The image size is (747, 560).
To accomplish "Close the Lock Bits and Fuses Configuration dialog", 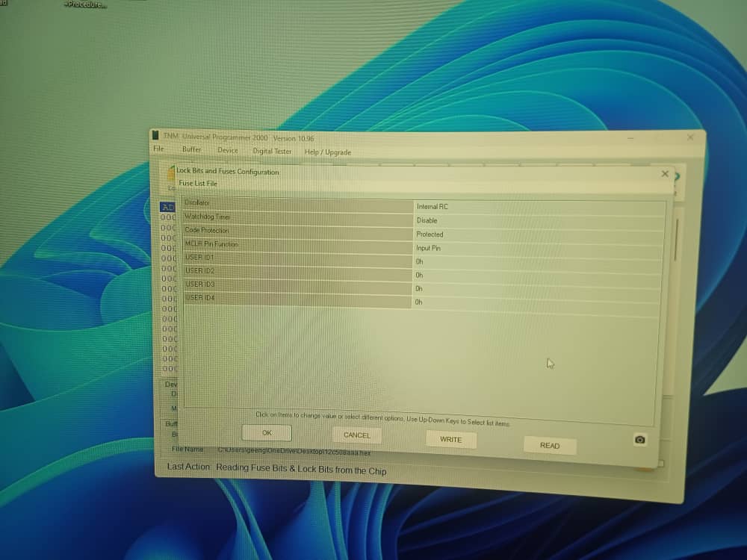I will (x=665, y=174).
